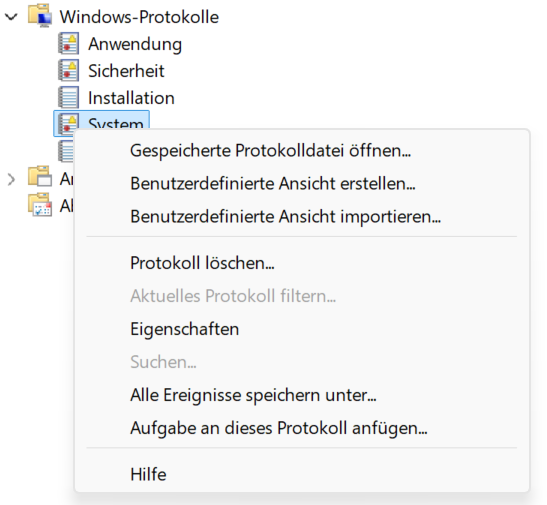Open the Sicherheit log

pos(126,71)
